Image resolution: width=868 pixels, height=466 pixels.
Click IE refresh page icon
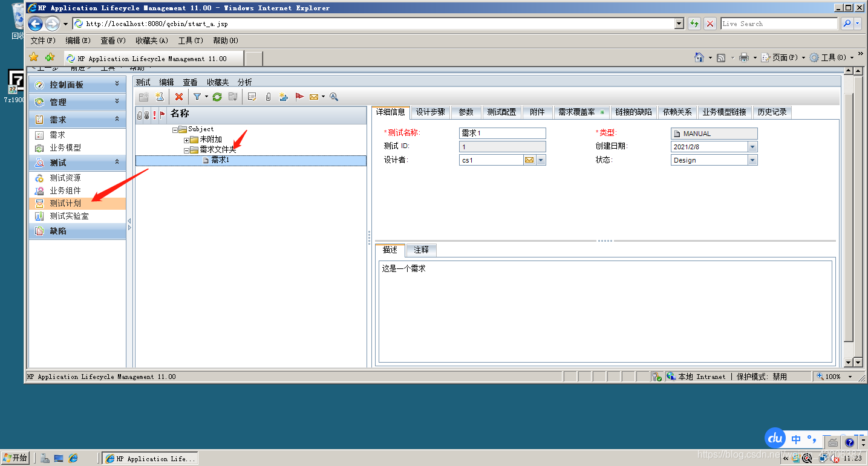(694, 24)
